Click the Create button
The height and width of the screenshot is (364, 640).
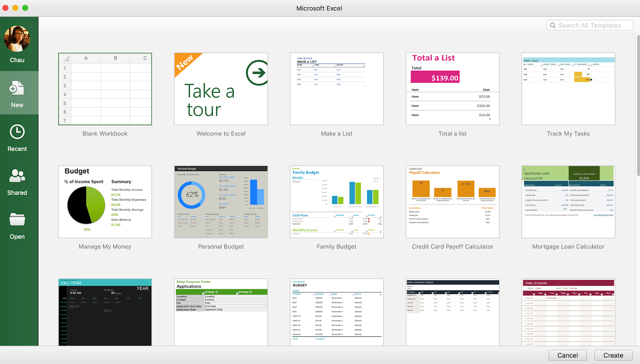coord(613,355)
